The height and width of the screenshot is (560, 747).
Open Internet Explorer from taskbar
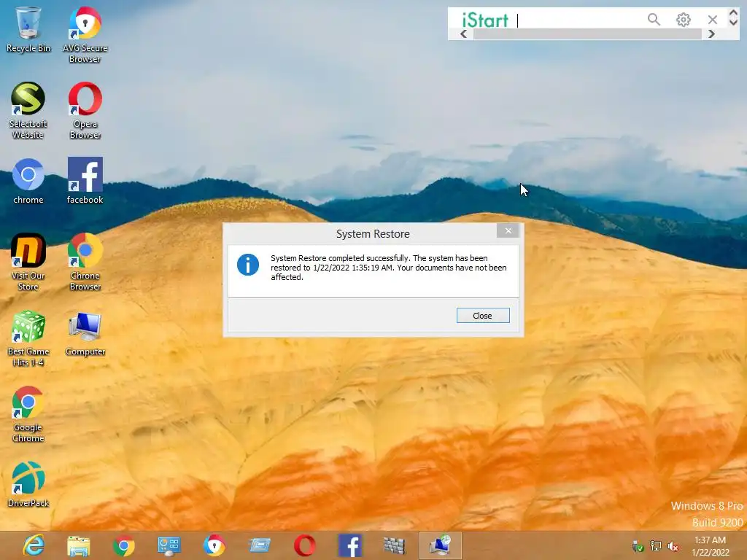[x=34, y=545]
